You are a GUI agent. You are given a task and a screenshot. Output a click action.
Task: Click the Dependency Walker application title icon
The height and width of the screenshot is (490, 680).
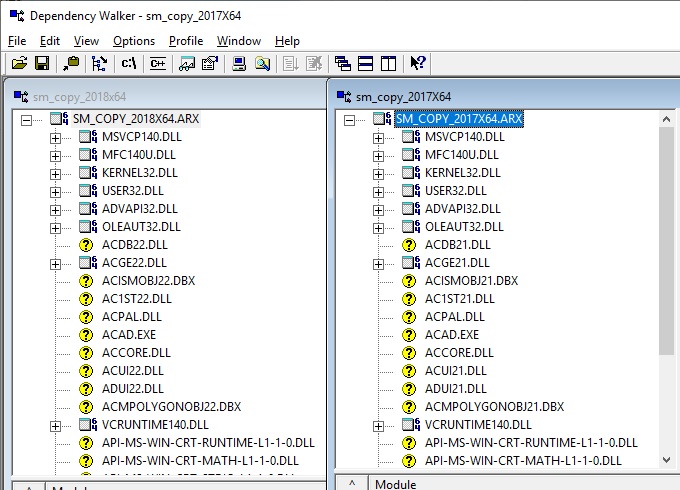(x=17, y=16)
